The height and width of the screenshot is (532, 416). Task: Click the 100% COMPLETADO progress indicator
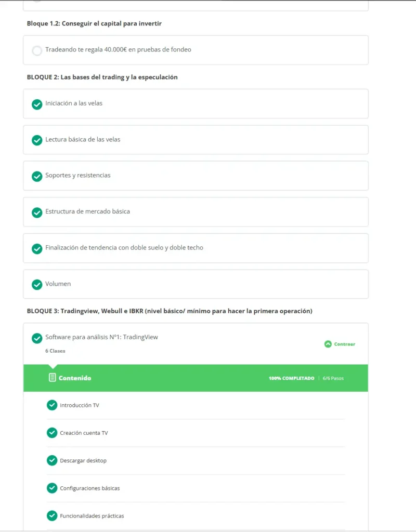291,378
